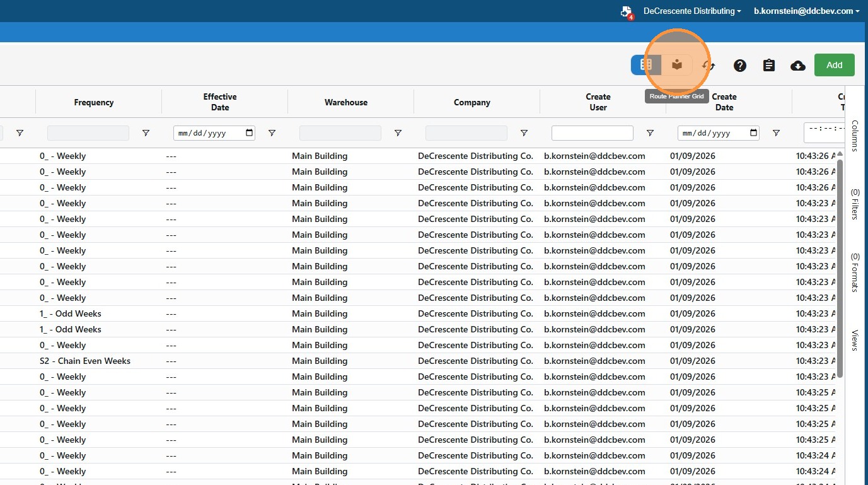Click the refresh arrows icon

(709, 66)
